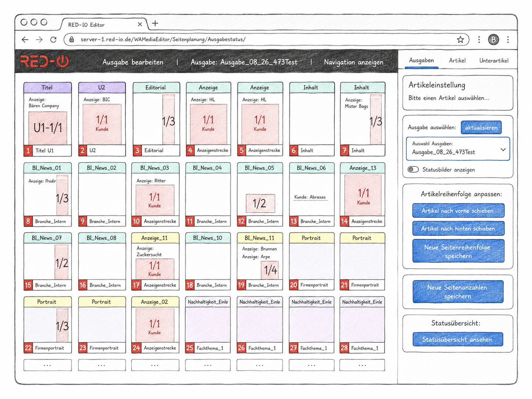Click the aktualisieren button
The height and width of the screenshot is (399, 532).
pyautogui.click(x=481, y=127)
